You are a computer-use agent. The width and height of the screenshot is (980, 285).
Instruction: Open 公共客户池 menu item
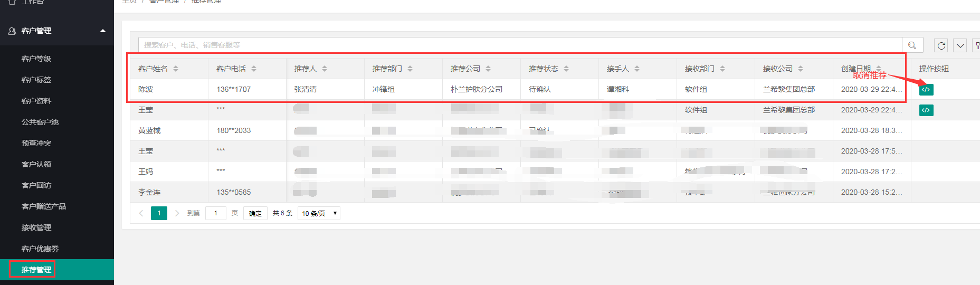tap(57, 122)
